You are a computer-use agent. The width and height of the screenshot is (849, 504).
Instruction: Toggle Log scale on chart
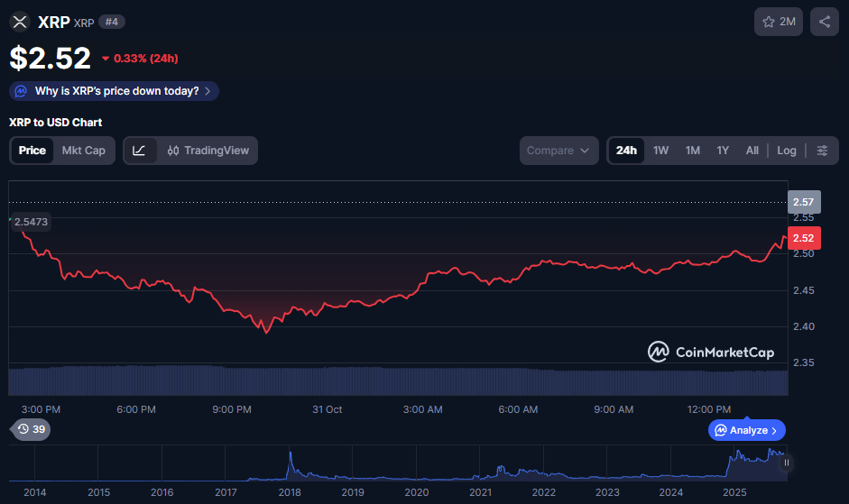[x=786, y=151]
